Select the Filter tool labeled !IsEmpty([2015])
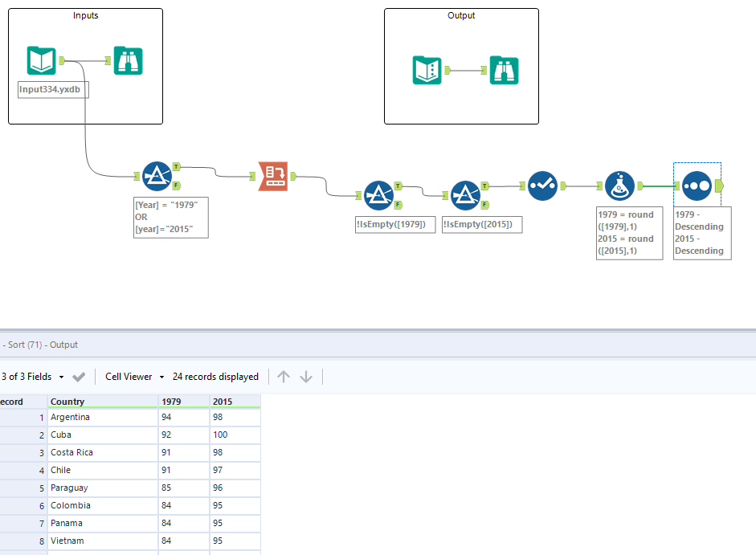Image resolution: width=756 pixels, height=555 pixels. (466, 194)
